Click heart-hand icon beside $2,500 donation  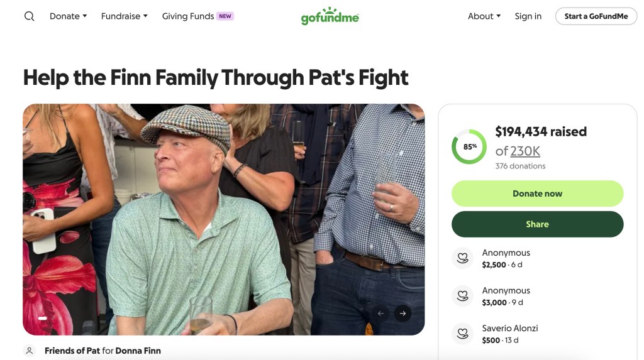tap(463, 258)
